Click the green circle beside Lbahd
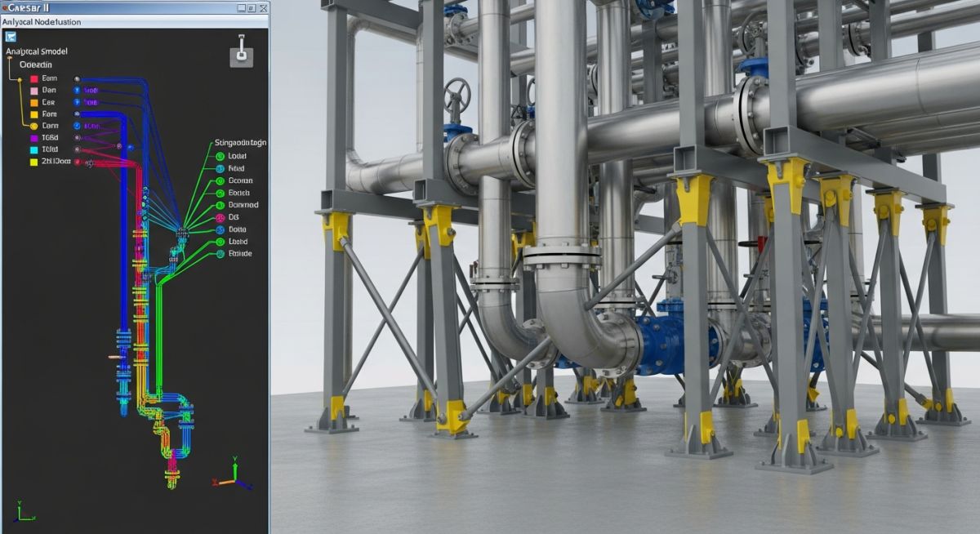 point(220,243)
